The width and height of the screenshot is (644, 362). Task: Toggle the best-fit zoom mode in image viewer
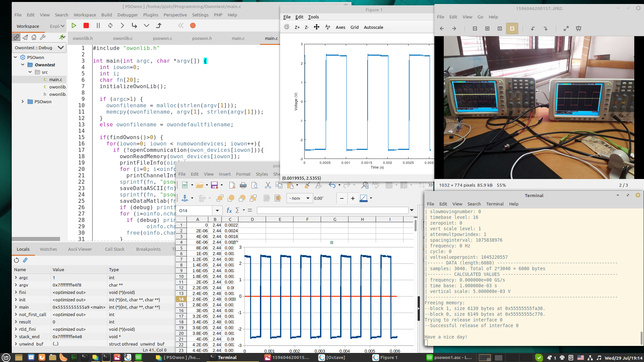[x=512, y=28]
